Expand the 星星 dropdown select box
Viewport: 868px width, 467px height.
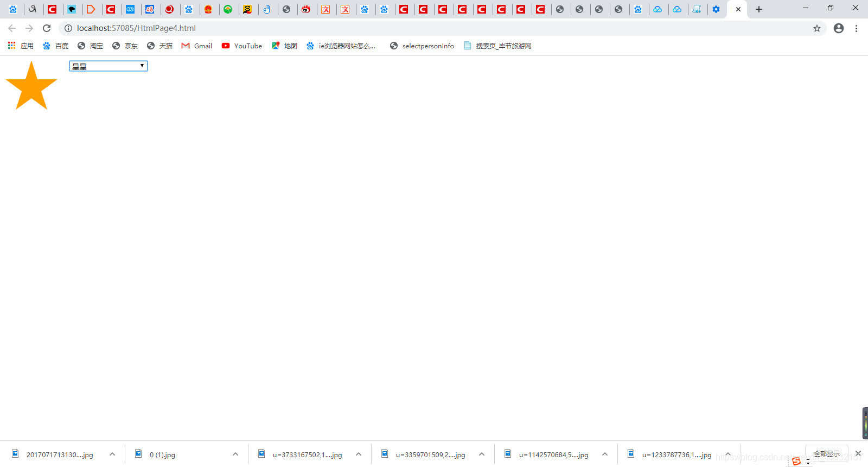tap(108, 66)
